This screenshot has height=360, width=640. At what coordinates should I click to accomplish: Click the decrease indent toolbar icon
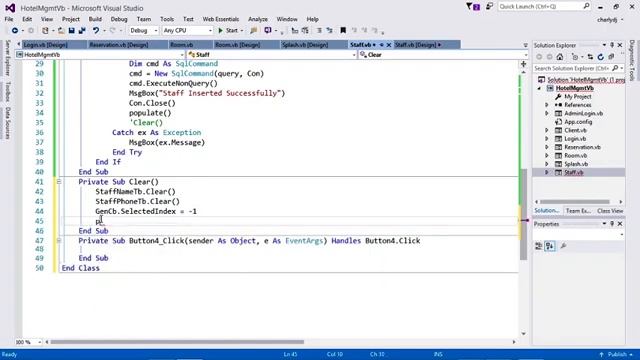tap(295, 31)
